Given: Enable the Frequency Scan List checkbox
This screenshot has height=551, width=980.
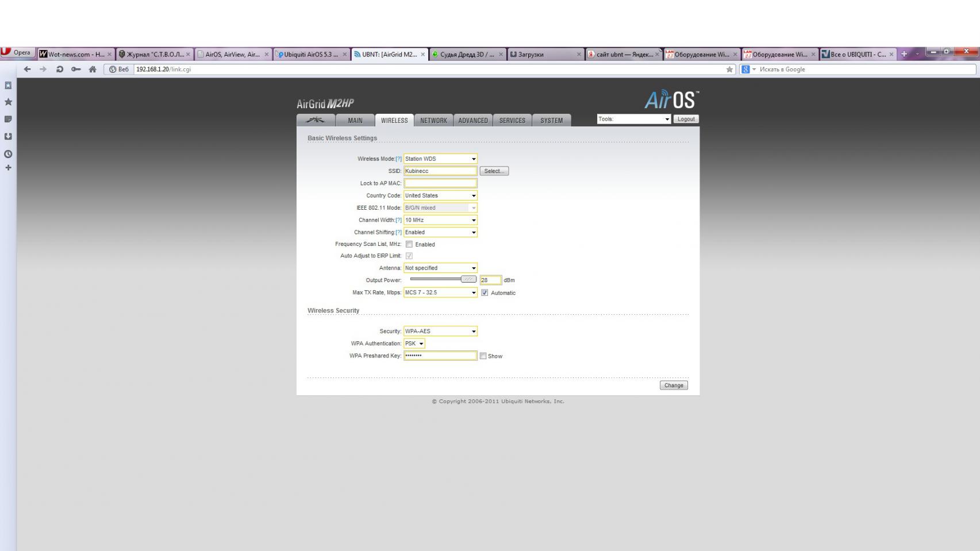Looking at the screenshot, I should 409,244.
